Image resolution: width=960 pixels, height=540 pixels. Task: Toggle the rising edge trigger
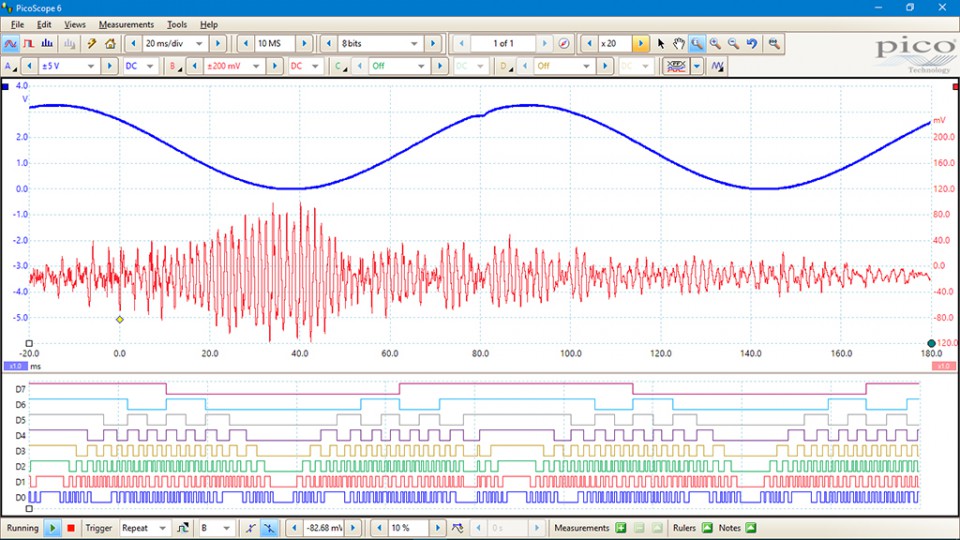251,528
